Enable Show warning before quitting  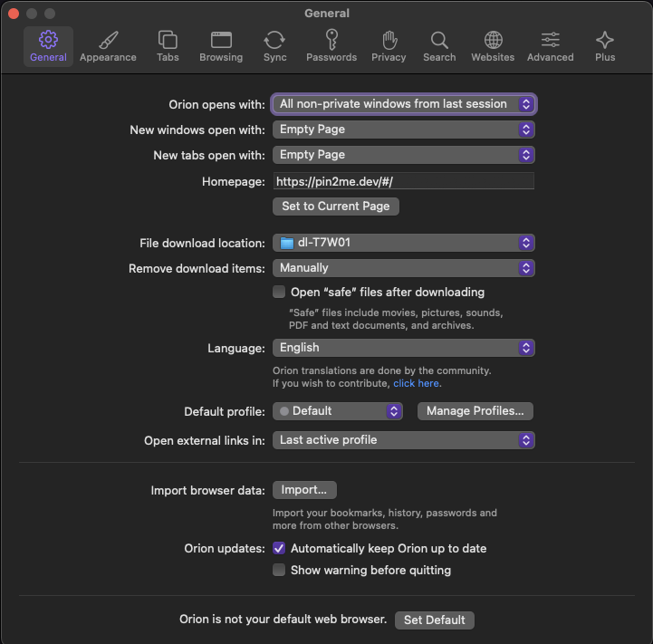280,571
